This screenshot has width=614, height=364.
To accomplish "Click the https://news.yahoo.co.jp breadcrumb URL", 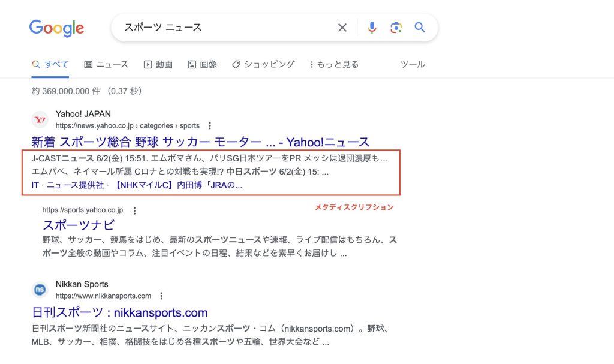I will (x=128, y=126).
